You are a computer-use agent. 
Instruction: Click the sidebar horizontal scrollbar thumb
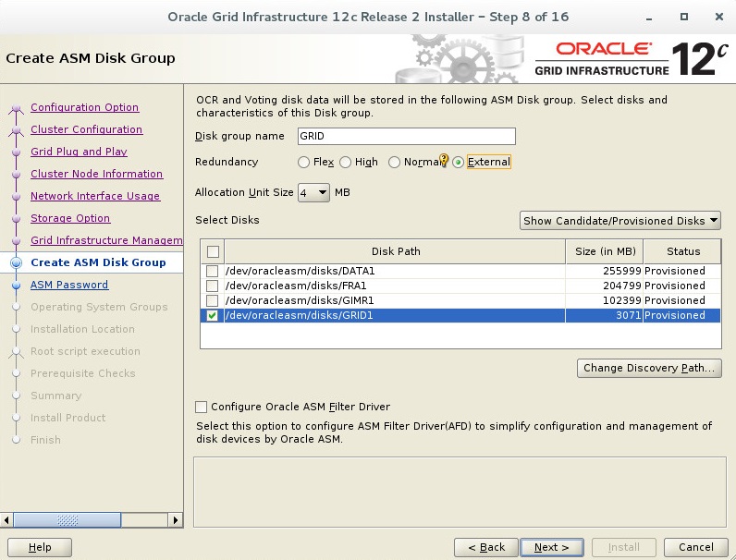(67, 519)
